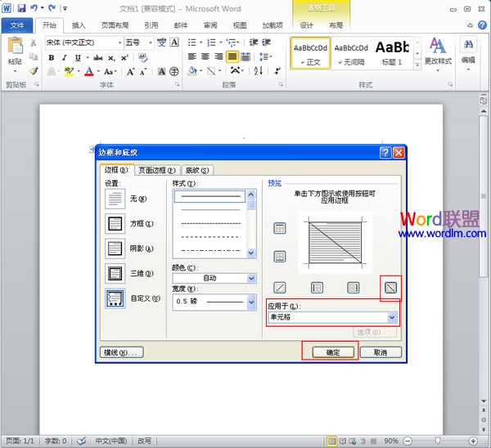
Task: Toggle Italic formatting
Action: coord(64,58)
